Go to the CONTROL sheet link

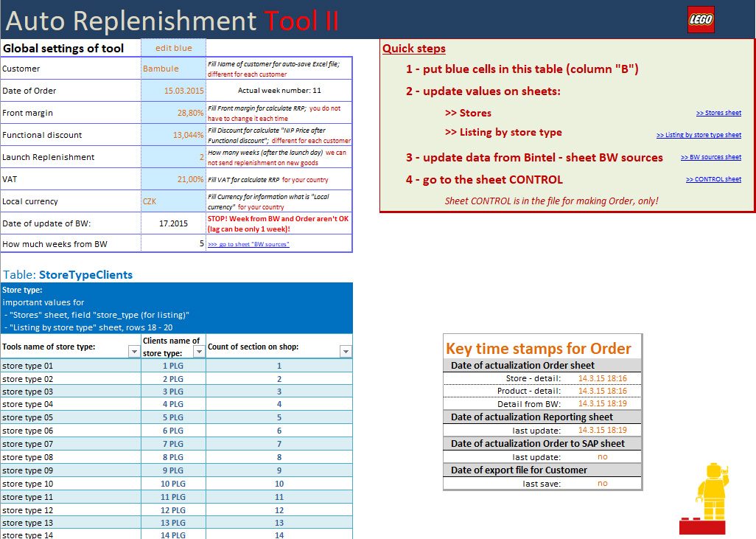pyautogui.click(x=713, y=179)
